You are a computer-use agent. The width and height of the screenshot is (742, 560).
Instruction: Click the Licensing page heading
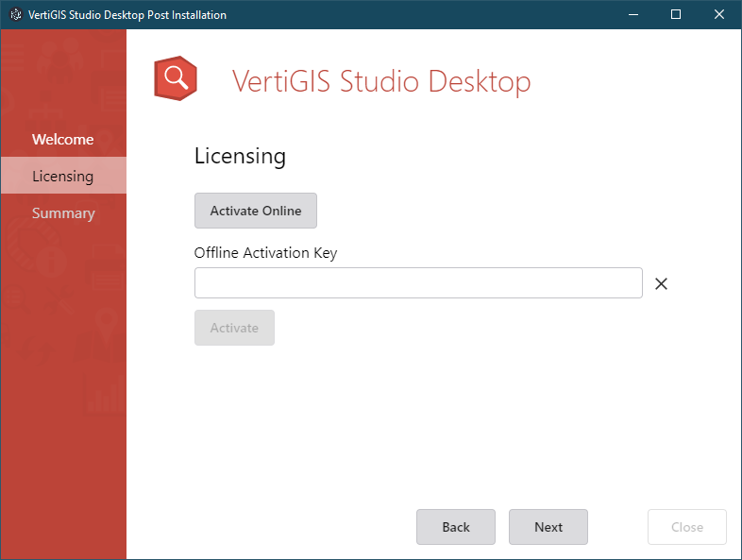[x=240, y=156]
